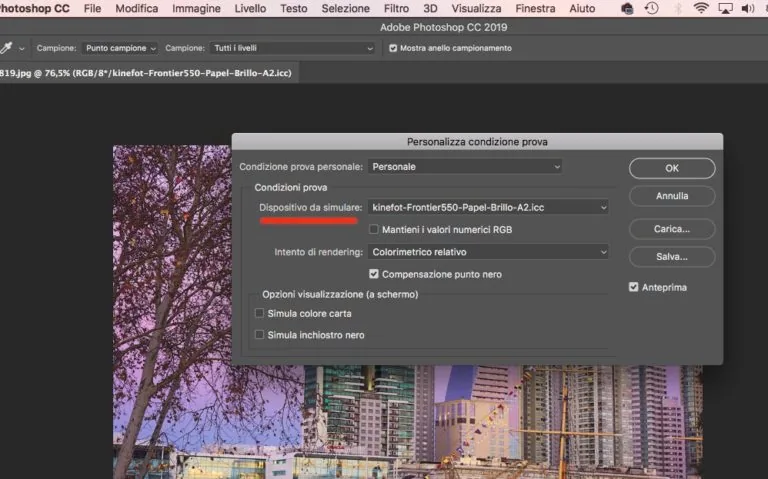Viewport: 768px width, 479px height.
Task: Enable Simula colore carta checkbox
Action: pos(259,313)
